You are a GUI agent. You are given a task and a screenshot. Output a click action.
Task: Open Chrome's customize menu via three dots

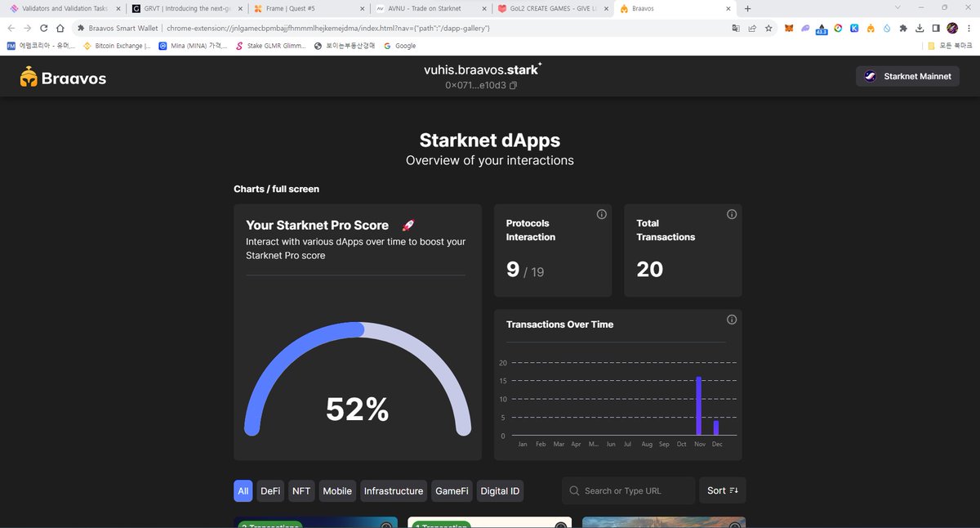(x=969, y=27)
